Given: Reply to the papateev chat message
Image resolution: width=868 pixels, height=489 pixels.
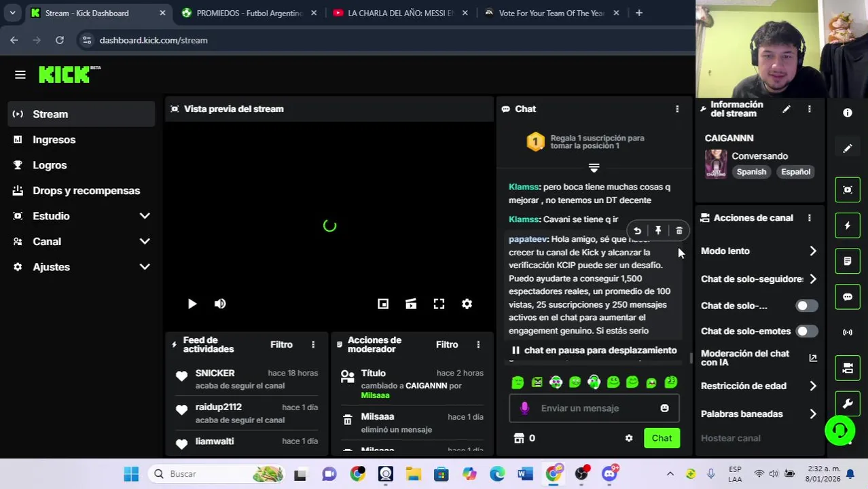Looking at the screenshot, I should point(637,231).
